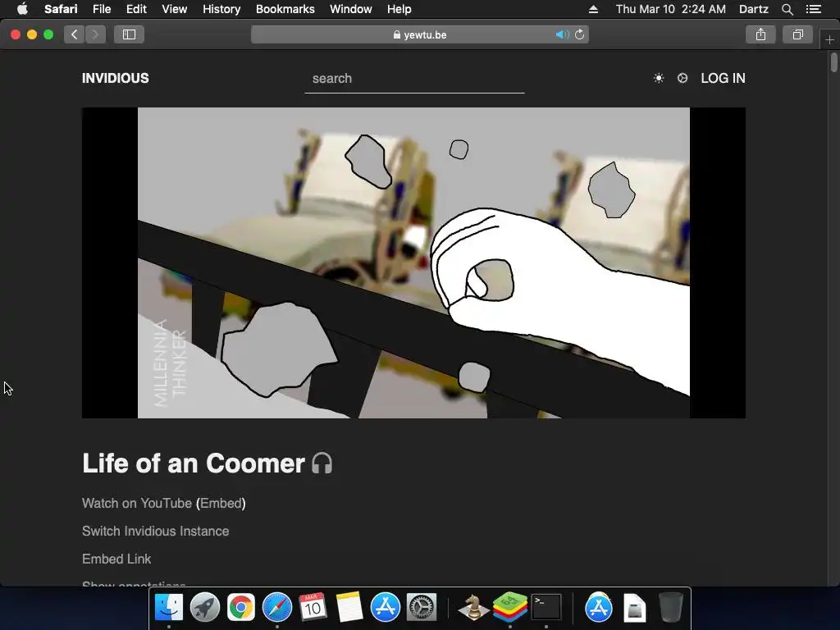Open the Watch on YouTube link
The image size is (840, 630).
click(137, 504)
